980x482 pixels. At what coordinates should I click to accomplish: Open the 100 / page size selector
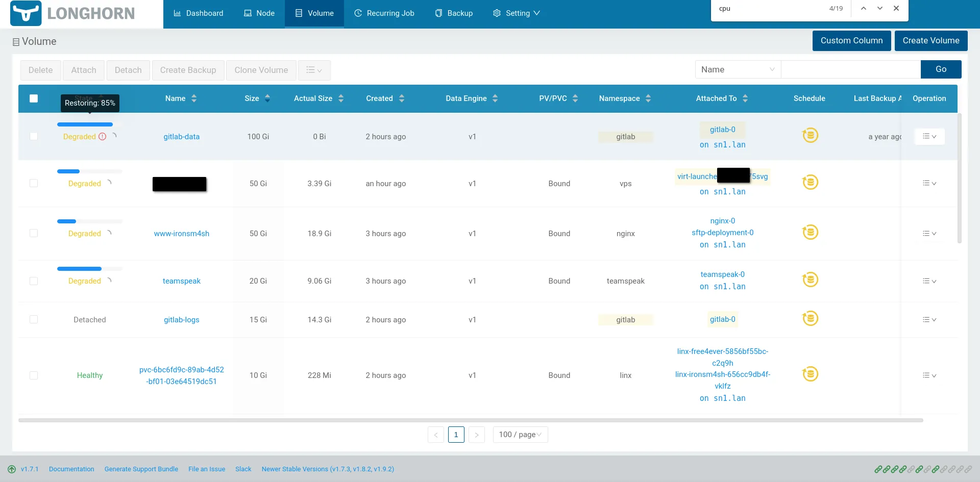520,435
